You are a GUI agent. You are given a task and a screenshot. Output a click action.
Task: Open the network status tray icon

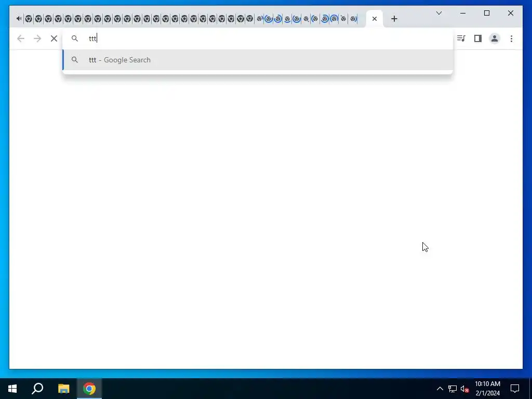point(453,389)
